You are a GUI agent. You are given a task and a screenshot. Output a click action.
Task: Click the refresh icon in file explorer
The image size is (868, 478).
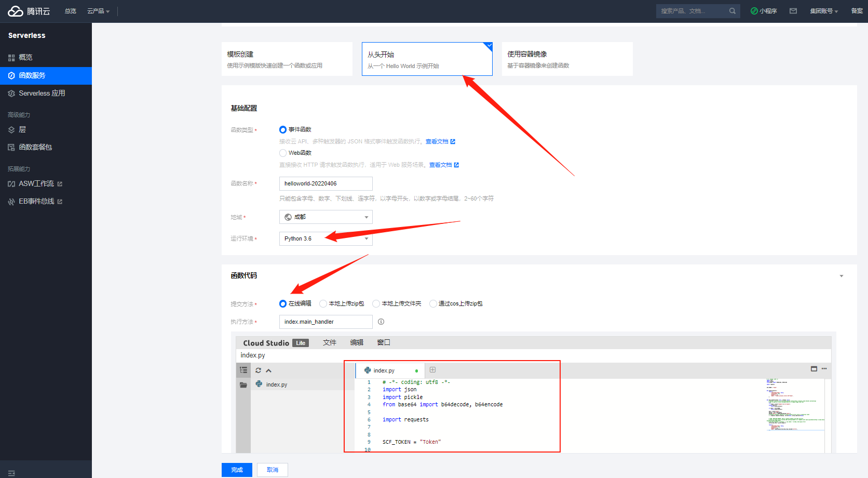pyautogui.click(x=258, y=370)
